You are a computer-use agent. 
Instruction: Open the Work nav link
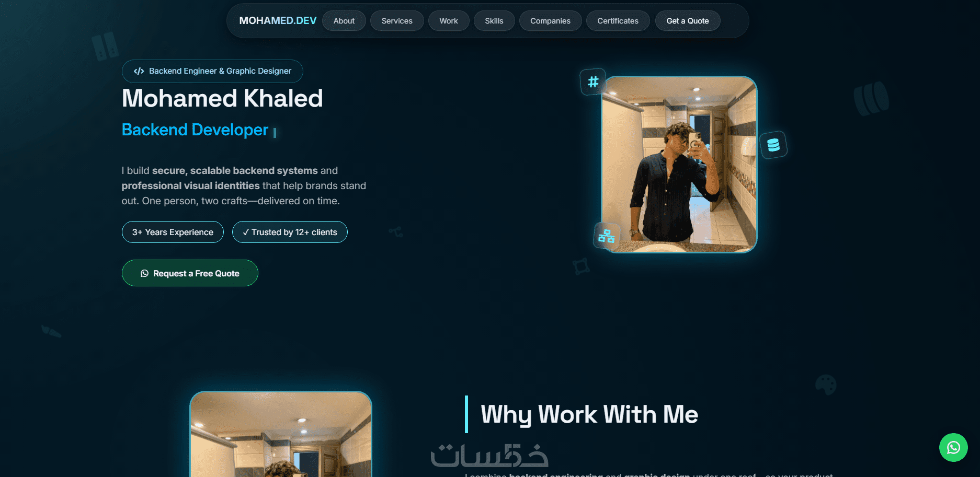click(449, 21)
